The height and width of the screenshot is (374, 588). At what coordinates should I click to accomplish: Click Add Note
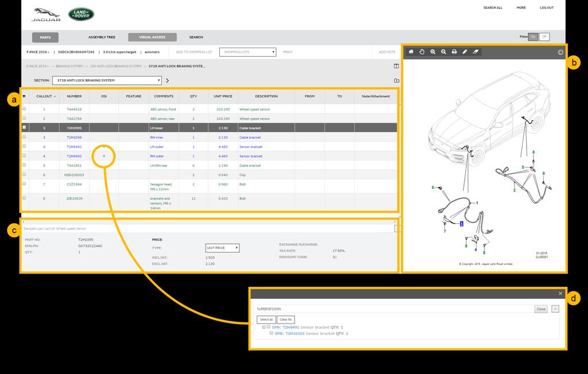[x=387, y=52]
